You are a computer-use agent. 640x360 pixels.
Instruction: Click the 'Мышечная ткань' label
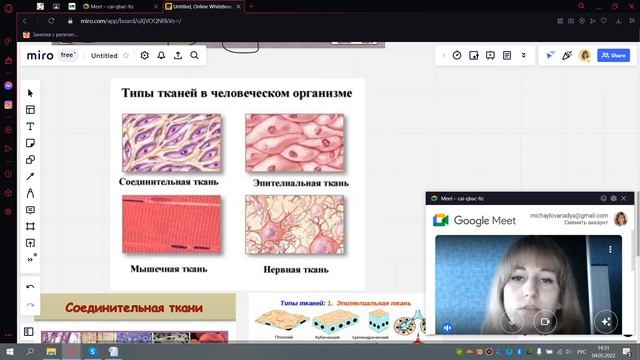pyautogui.click(x=169, y=269)
